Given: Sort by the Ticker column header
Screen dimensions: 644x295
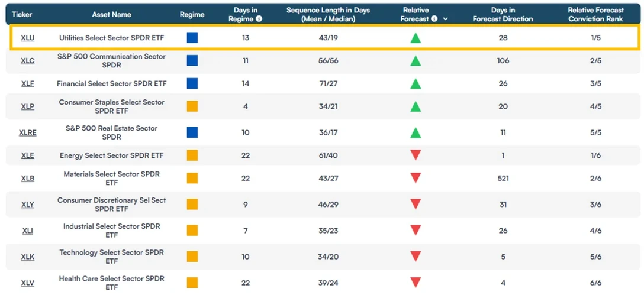Looking at the screenshot, I should (x=22, y=14).
